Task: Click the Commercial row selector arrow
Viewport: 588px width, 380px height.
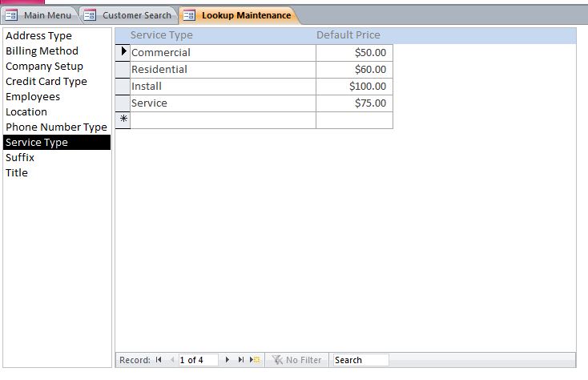Action: [123, 53]
